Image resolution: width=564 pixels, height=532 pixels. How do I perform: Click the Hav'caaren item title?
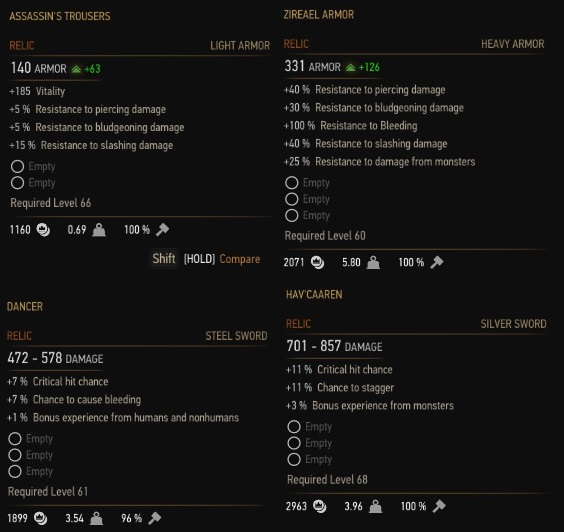314,295
